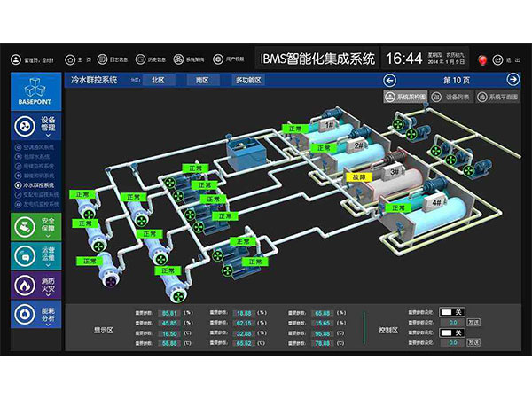Image resolution: width=532 pixels, height=399 pixels.
Task: Open the 用户权限 permissions icon
Action: point(218,59)
